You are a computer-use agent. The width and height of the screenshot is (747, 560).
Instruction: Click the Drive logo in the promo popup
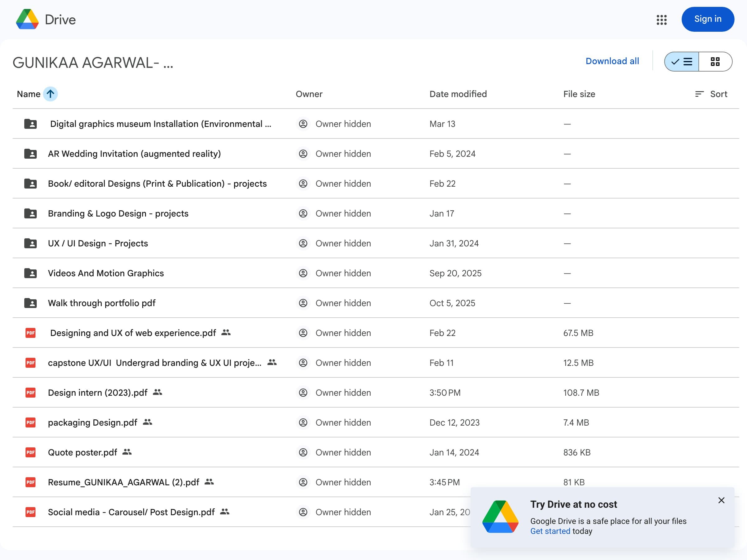pos(500,516)
